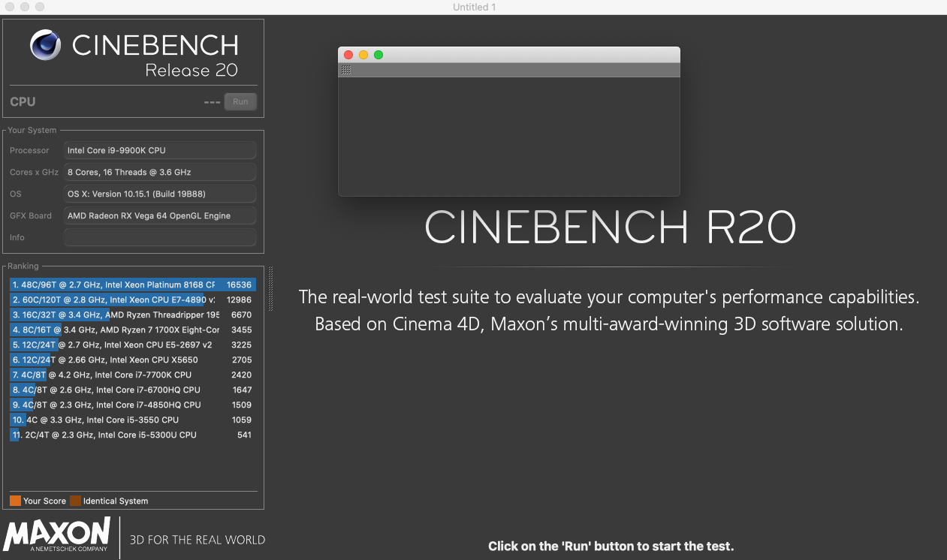Minimize the small render window
The height and width of the screenshot is (560, 947).
(363, 55)
